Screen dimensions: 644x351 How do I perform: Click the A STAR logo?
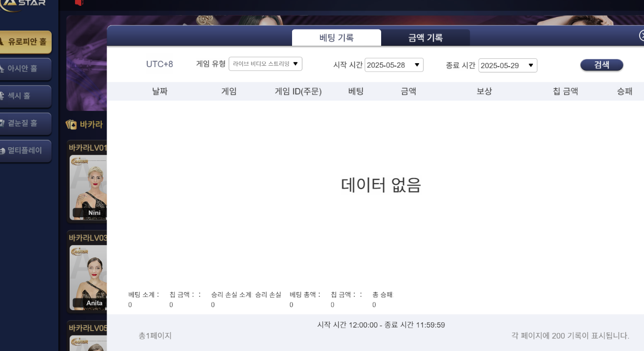tap(24, 4)
